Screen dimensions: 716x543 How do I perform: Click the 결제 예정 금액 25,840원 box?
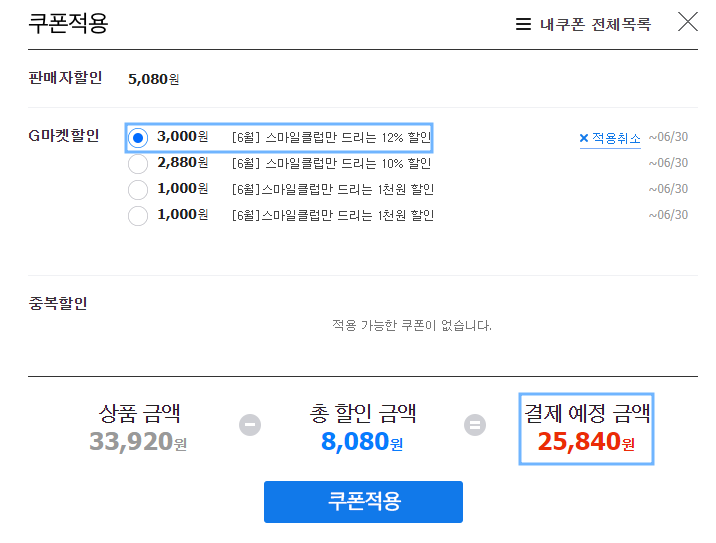(x=586, y=429)
